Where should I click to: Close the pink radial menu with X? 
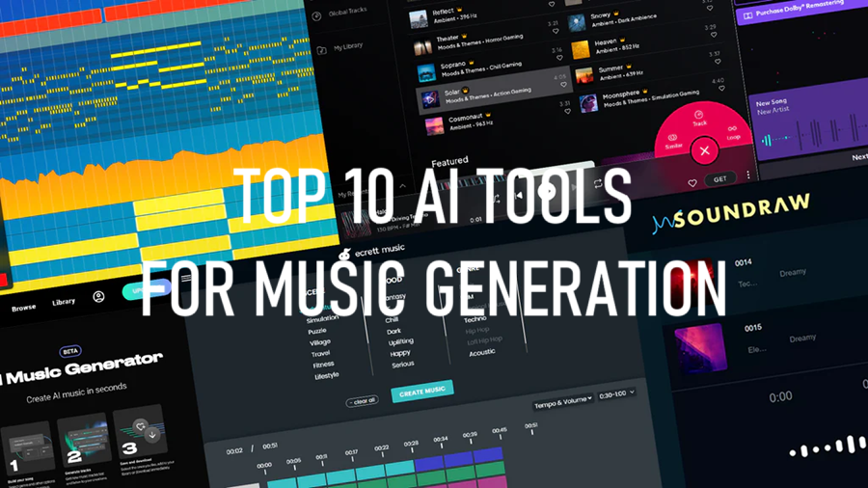(704, 150)
